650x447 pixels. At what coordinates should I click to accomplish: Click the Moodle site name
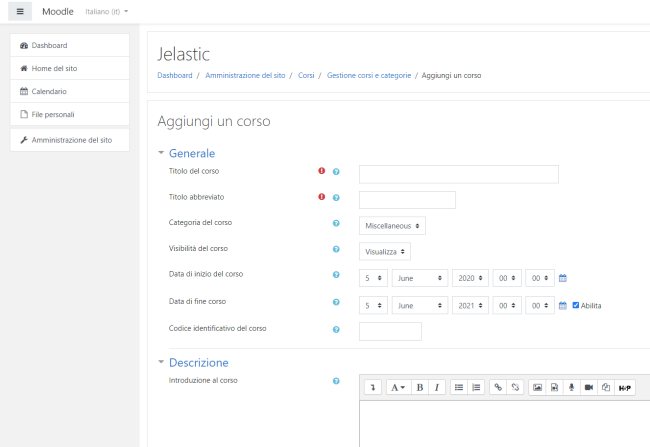coord(58,12)
